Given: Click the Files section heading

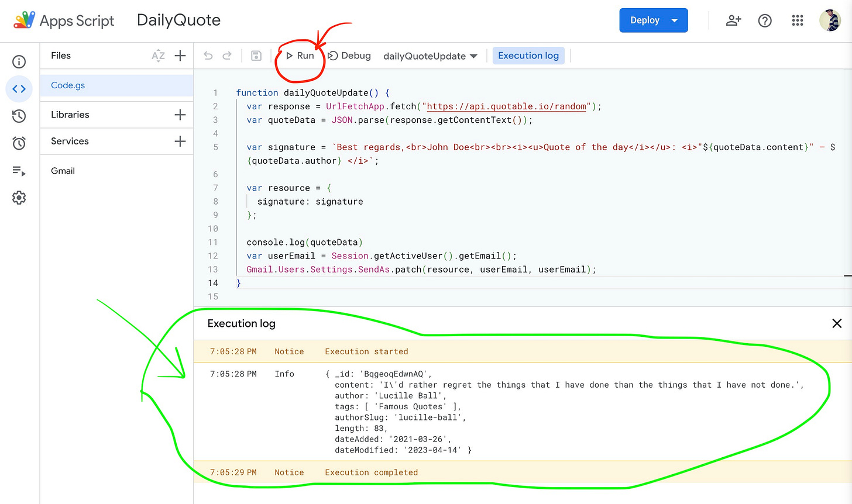Looking at the screenshot, I should pos(61,56).
